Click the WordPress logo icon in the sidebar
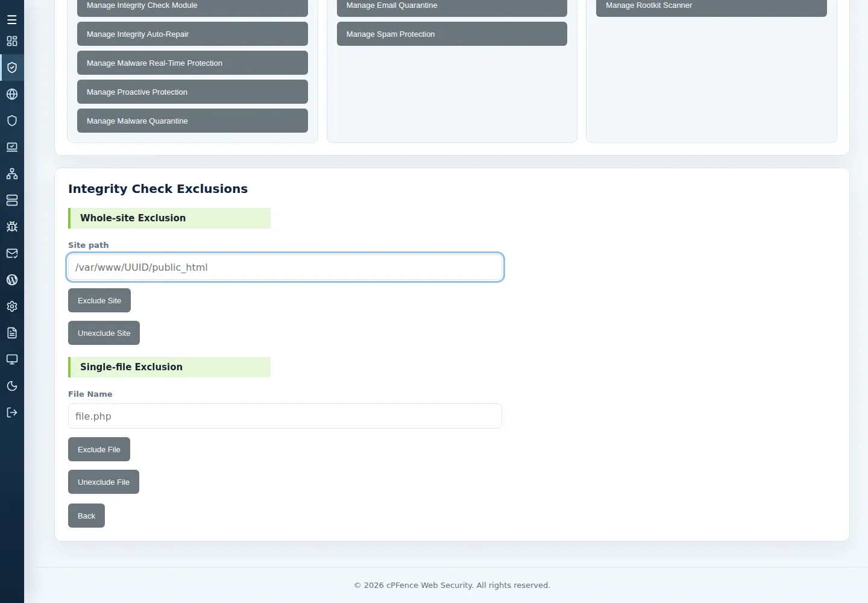Viewport: 868px width, 603px height. click(x=12, y=280)
